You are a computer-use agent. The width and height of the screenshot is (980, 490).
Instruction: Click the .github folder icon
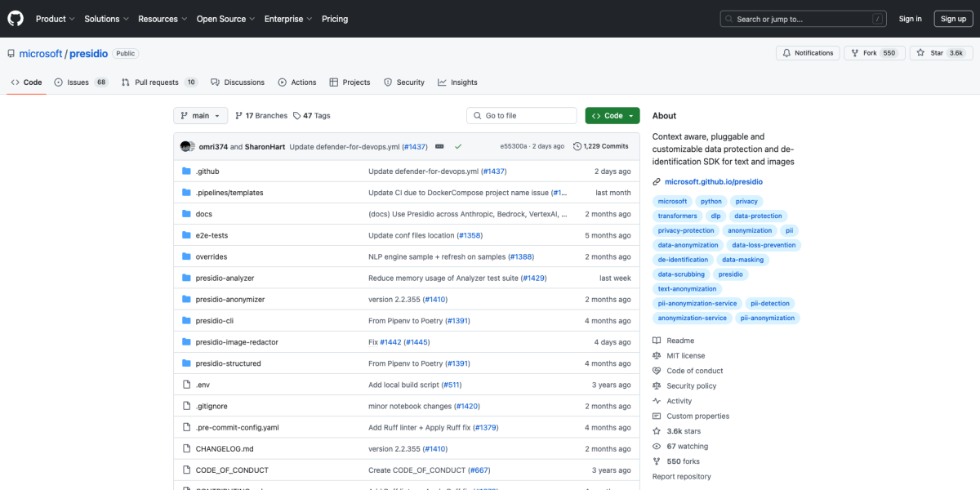[x=186, y=171]
